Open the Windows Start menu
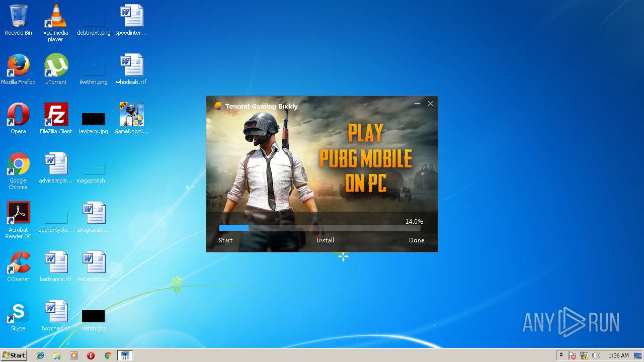 tap(14, 355)
